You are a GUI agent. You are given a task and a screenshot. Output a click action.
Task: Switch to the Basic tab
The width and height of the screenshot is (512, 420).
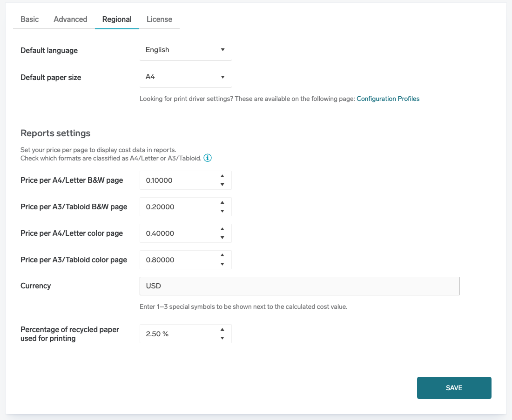30,20
